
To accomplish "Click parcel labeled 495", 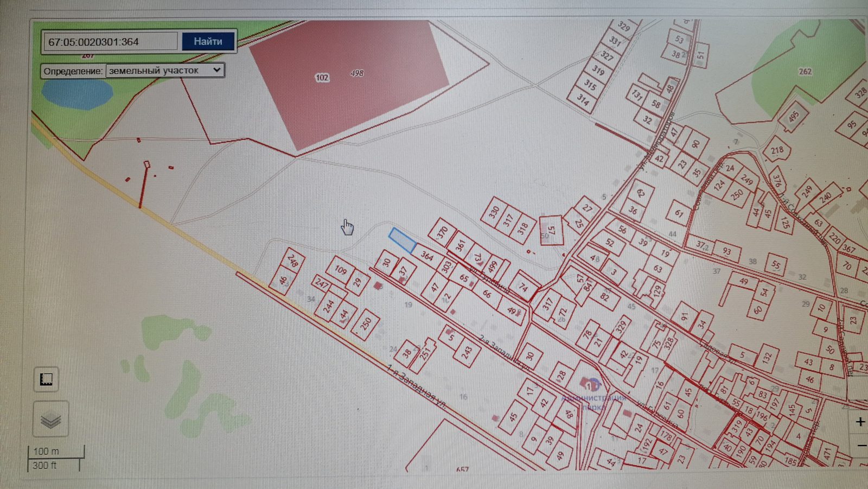I will [794, 117].
